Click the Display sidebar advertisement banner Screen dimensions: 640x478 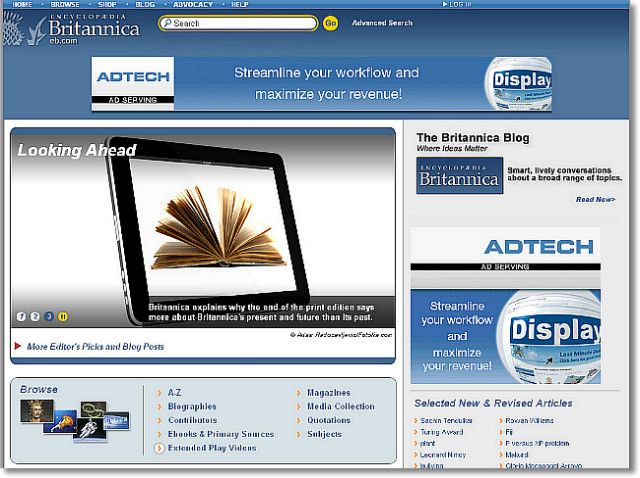coord(505,336)
